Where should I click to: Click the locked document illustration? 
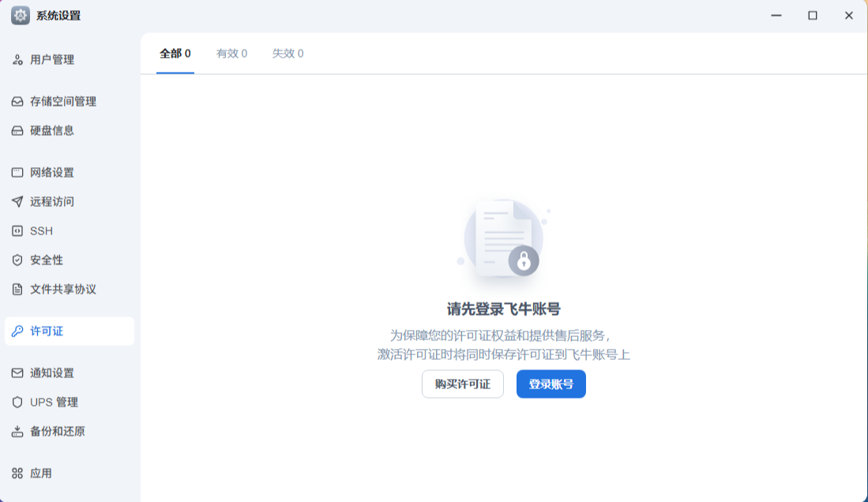(x=503, y=239)
